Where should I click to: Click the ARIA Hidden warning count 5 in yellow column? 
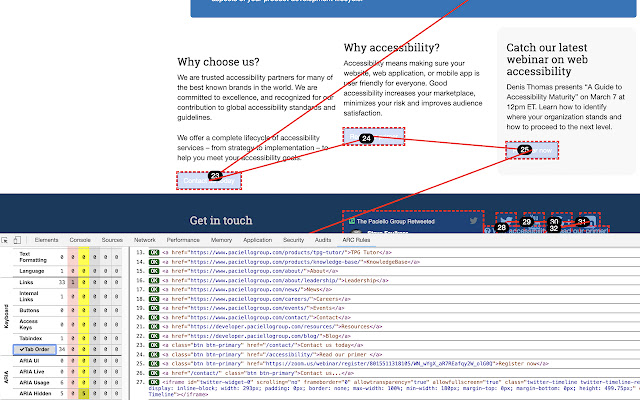tap(84, 394)
